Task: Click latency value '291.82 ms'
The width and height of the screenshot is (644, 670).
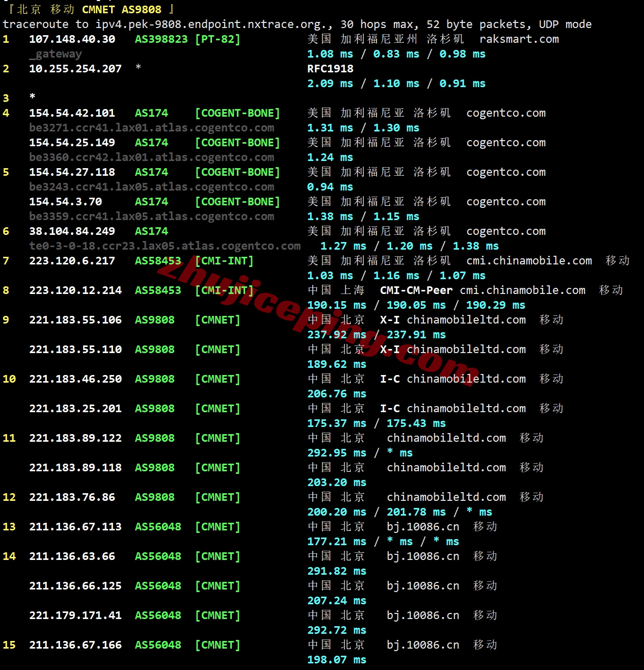Action: click(x=337, y=571)
